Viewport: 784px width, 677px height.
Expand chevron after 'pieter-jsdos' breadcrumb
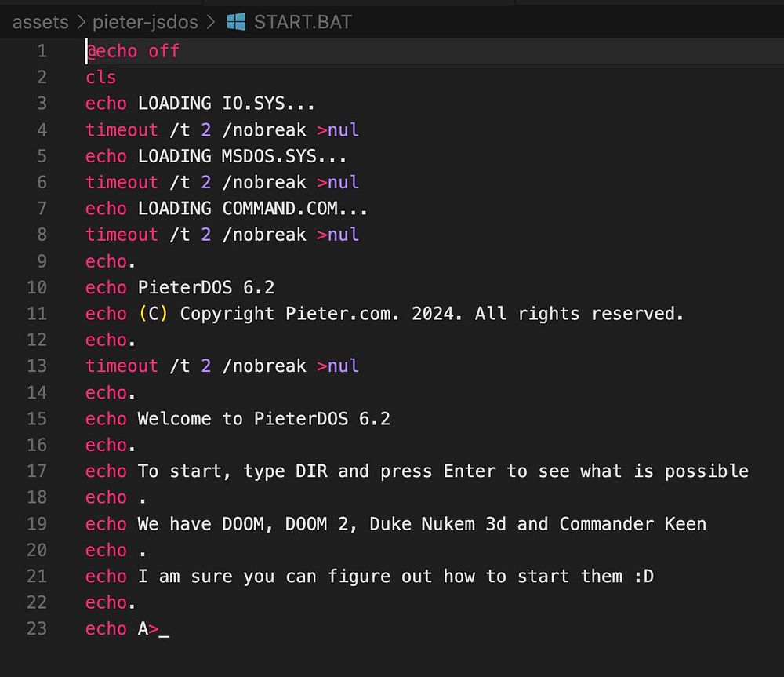(x=211, y=22)
